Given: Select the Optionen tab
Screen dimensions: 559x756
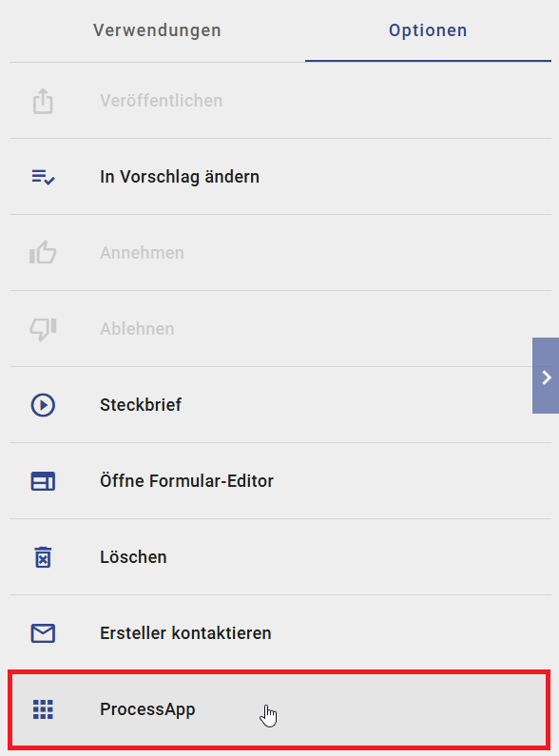Looking at the screenshot, I should click(x=428, y=30).
